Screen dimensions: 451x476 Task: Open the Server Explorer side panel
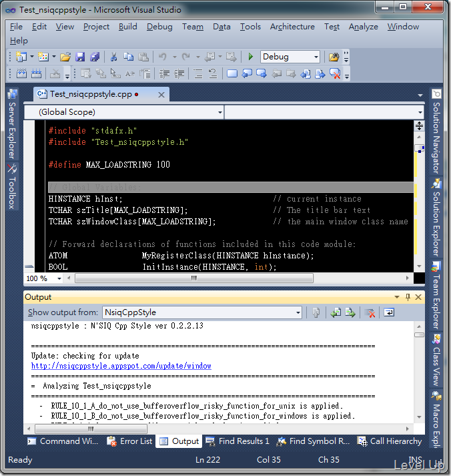tap(12, 124)
